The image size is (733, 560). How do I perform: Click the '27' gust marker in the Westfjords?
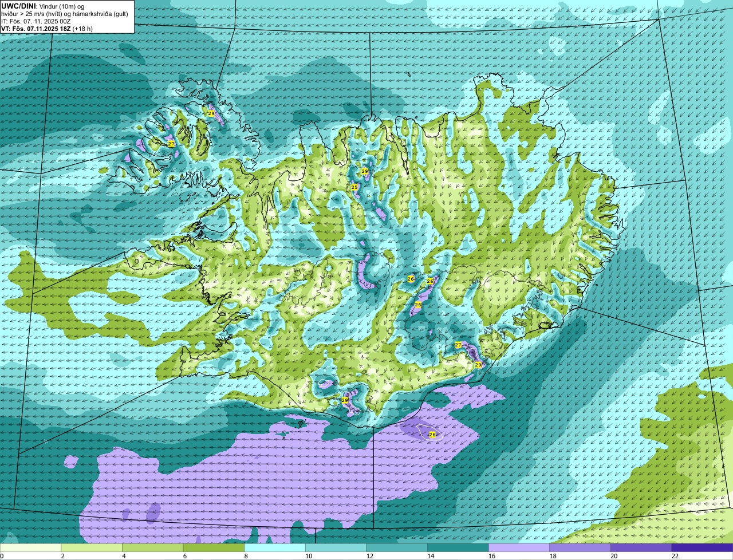coord(171,144)
